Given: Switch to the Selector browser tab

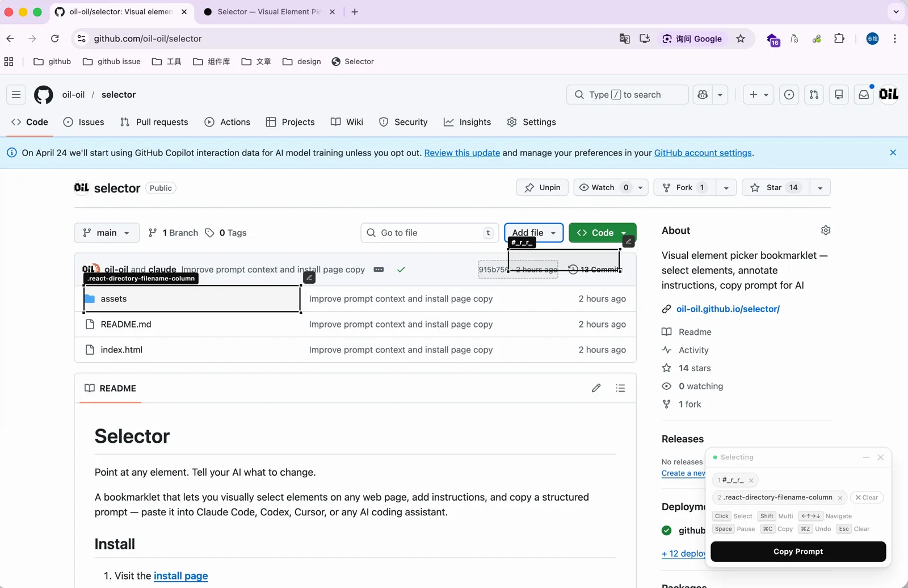Looking at the screenshot, I should pyautogui.click(x=268, y=12).
